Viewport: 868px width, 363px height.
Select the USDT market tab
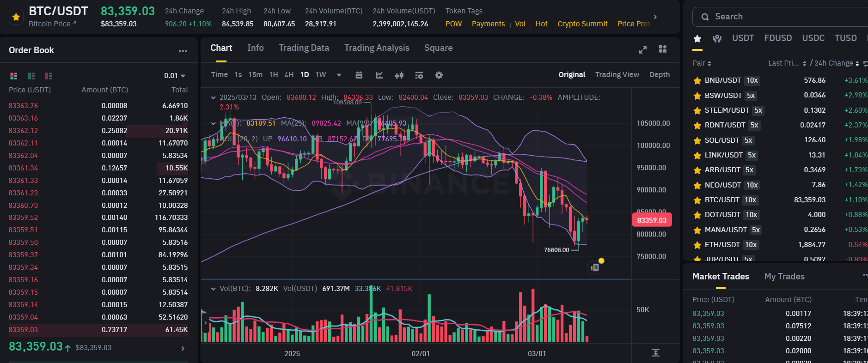click(743, 38)
